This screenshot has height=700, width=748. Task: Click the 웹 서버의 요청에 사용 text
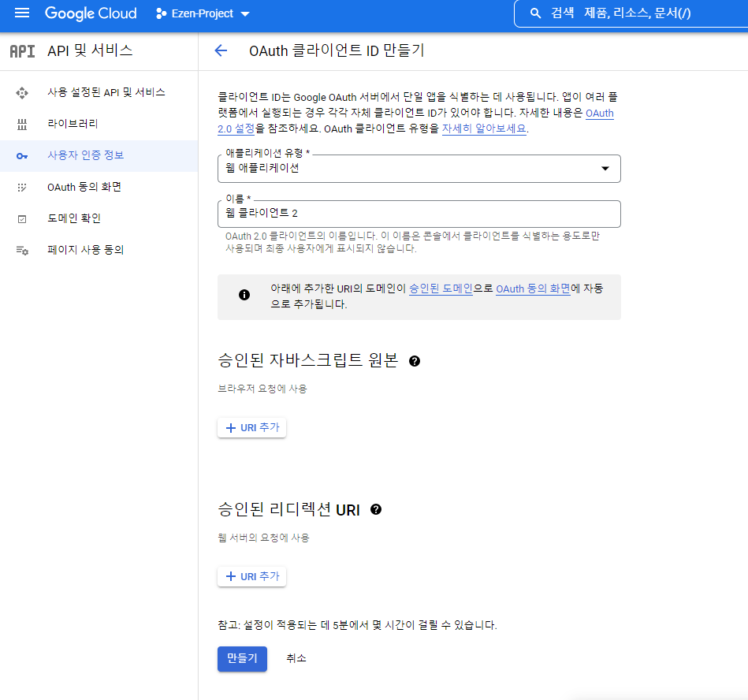point(264,538)
